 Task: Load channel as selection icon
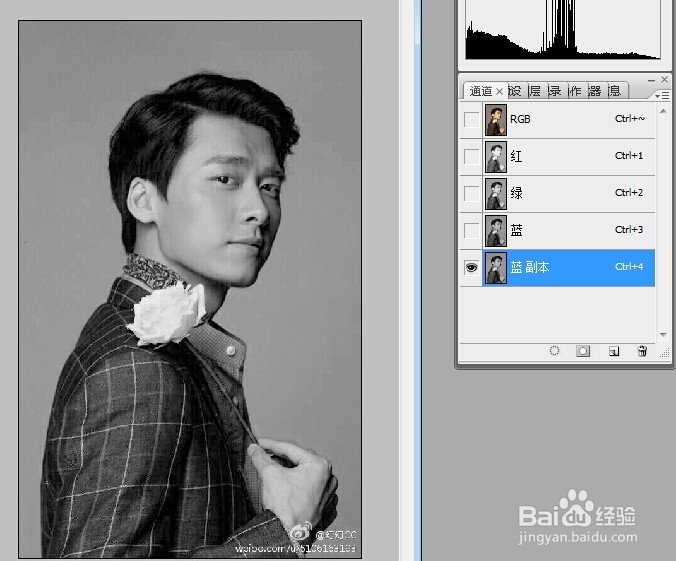click(554, 351)
